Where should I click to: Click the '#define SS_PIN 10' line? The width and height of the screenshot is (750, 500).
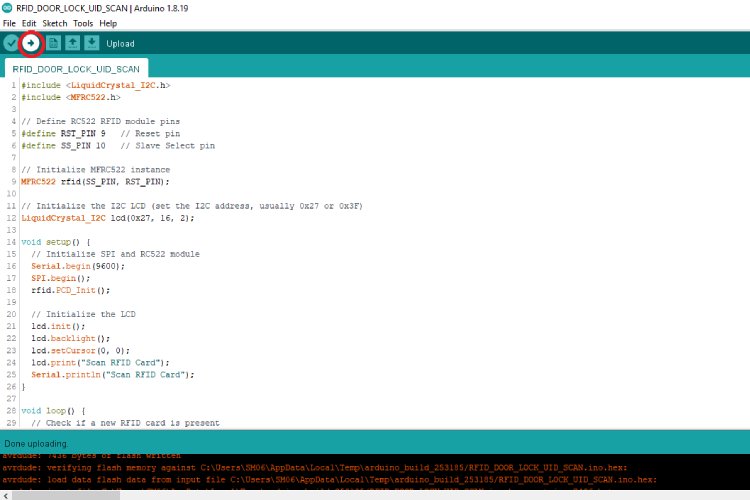tap(118, 145)
